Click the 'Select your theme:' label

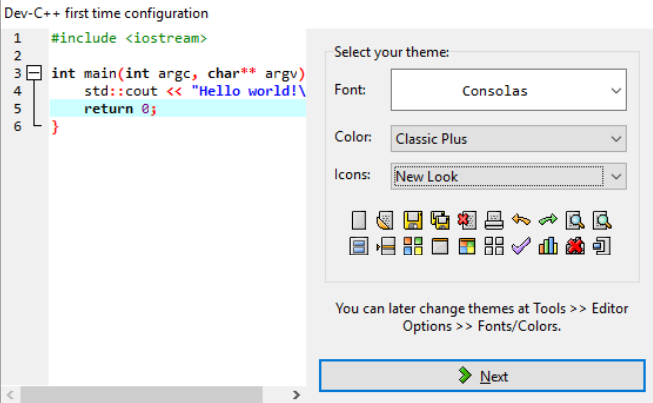coord(391,52)
